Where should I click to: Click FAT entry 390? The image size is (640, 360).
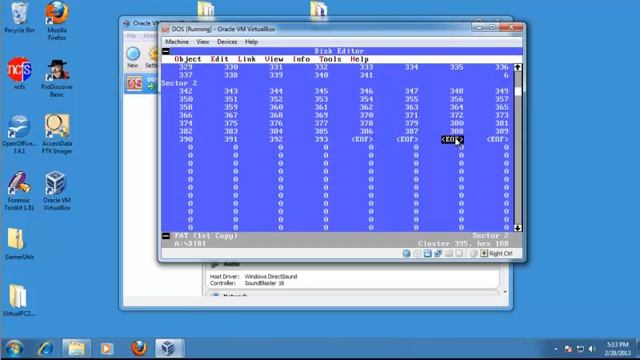click(x=186, y=140)
